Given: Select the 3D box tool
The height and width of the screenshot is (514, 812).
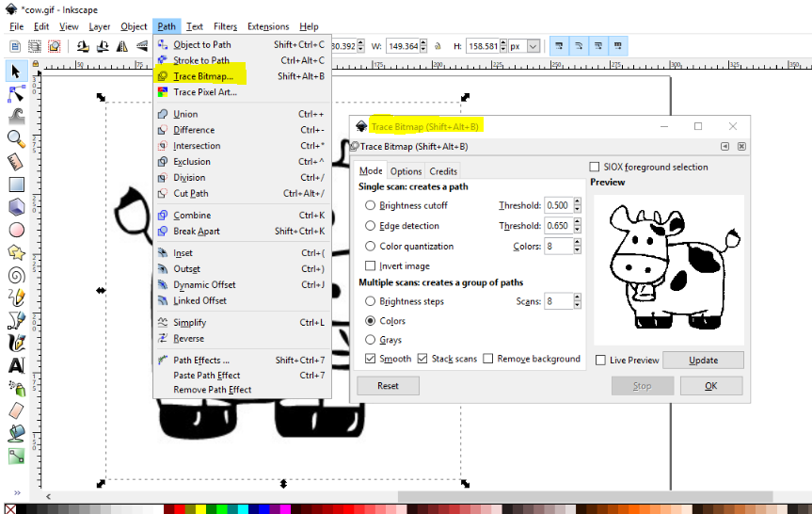Looking at the screenshot, I should point(17,207).
